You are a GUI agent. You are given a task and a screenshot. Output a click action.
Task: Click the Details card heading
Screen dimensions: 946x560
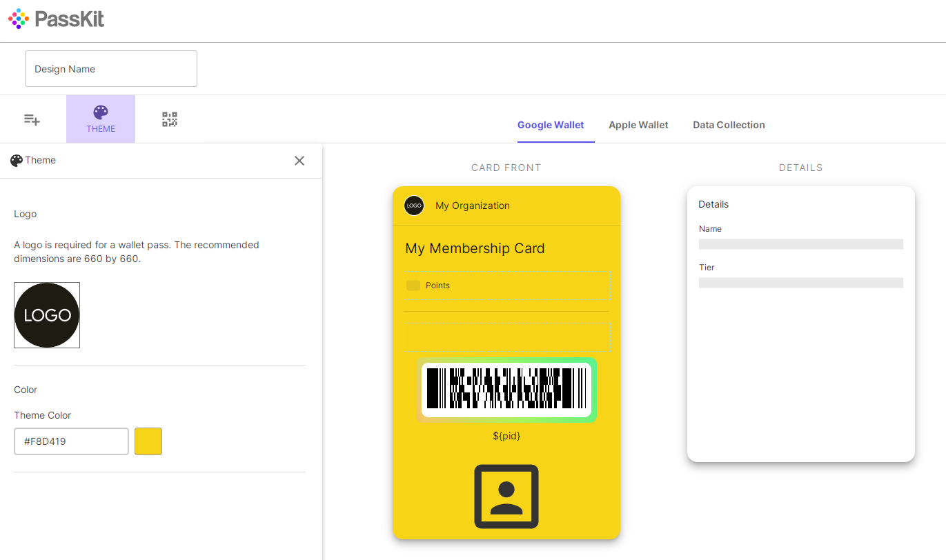[x=713, y=204]
